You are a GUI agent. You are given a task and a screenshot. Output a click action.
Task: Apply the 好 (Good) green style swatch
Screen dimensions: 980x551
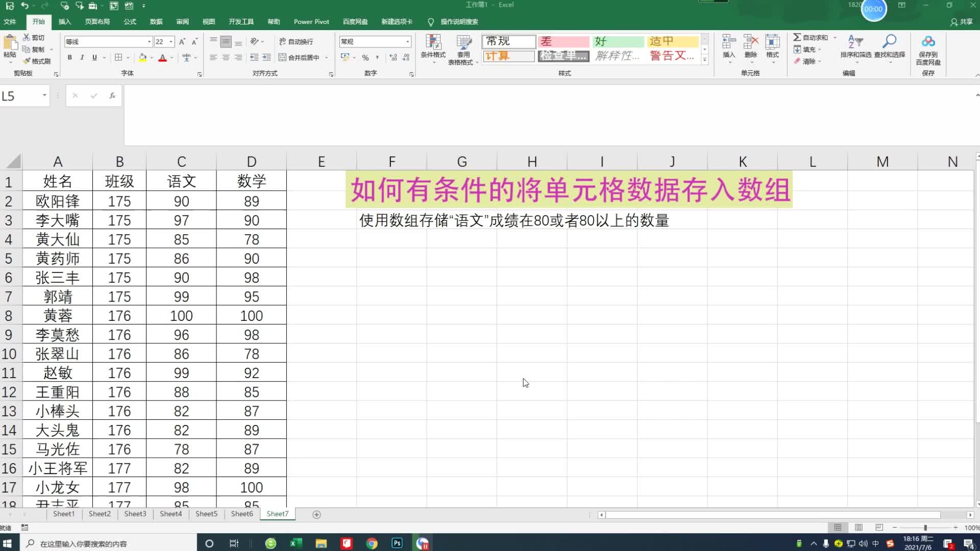pyautogui.click(x=618, y=41)
